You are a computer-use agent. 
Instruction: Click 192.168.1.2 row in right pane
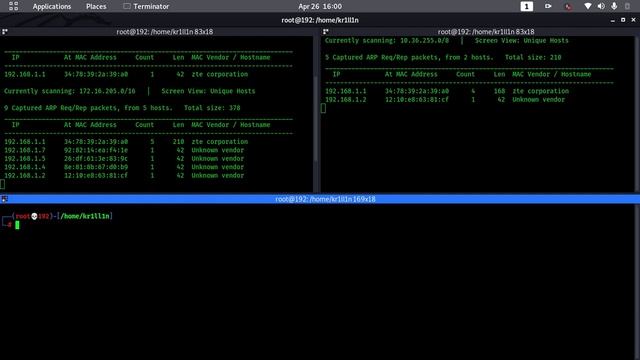coord(445,100)
